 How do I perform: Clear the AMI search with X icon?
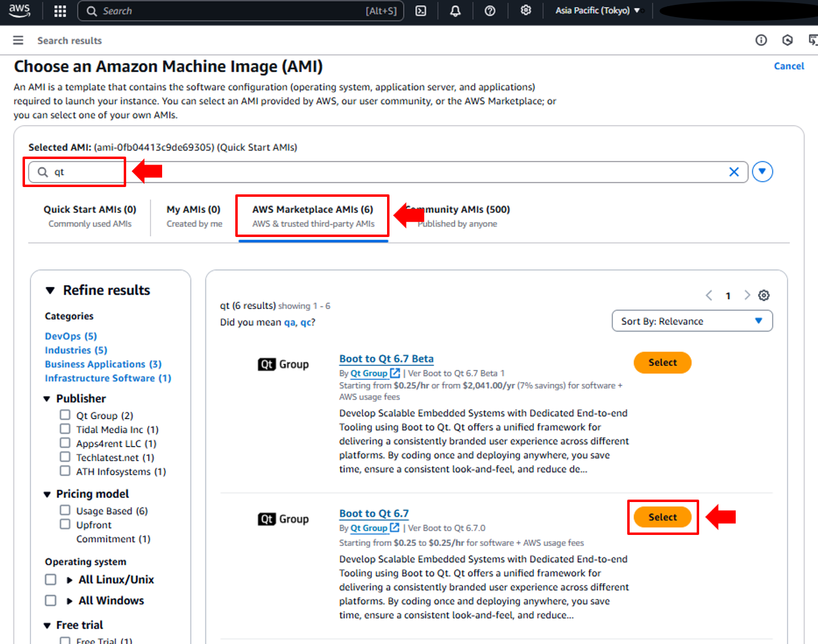click(x=734, y=172)
